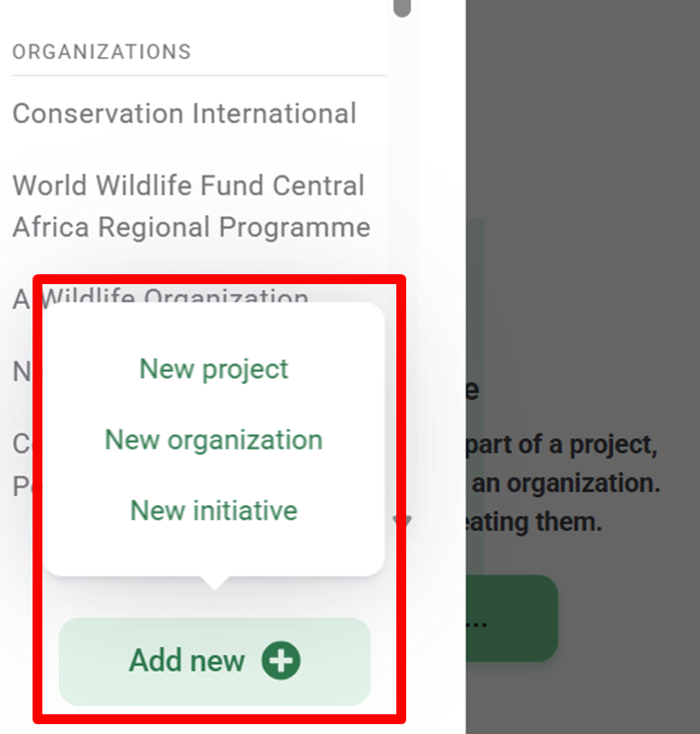Image resolution: width=700 pixels, height=734 pixels.
Task: Click the small down arrow beside the list
Action: point(402,520)
